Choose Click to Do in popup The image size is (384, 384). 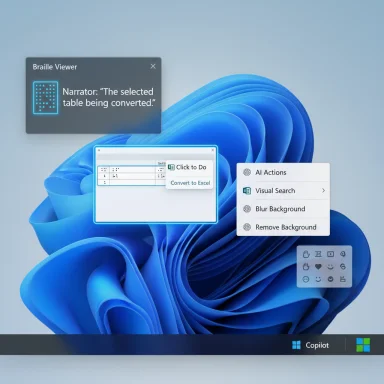[187, 167]
